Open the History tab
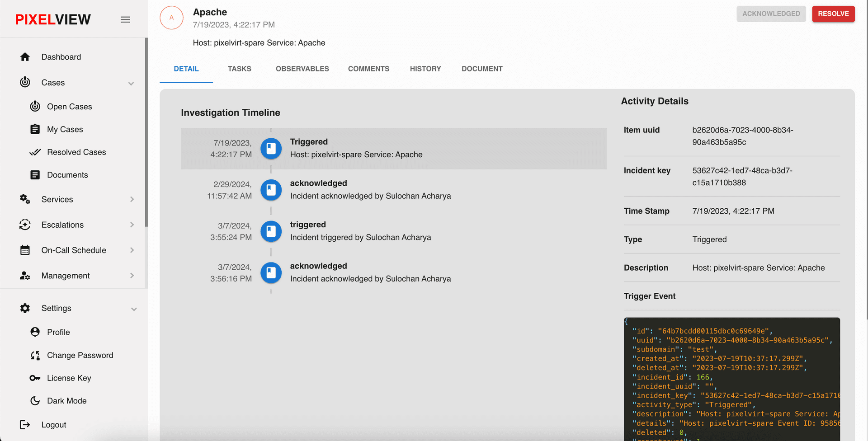This screenshot has width=868, height=441. coord(425,69)
